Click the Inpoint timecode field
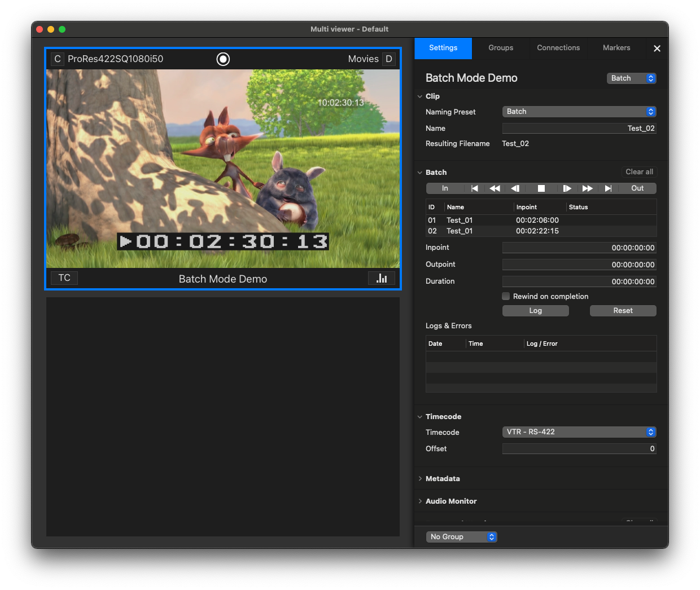700x590 pixels. coord(579,248)
